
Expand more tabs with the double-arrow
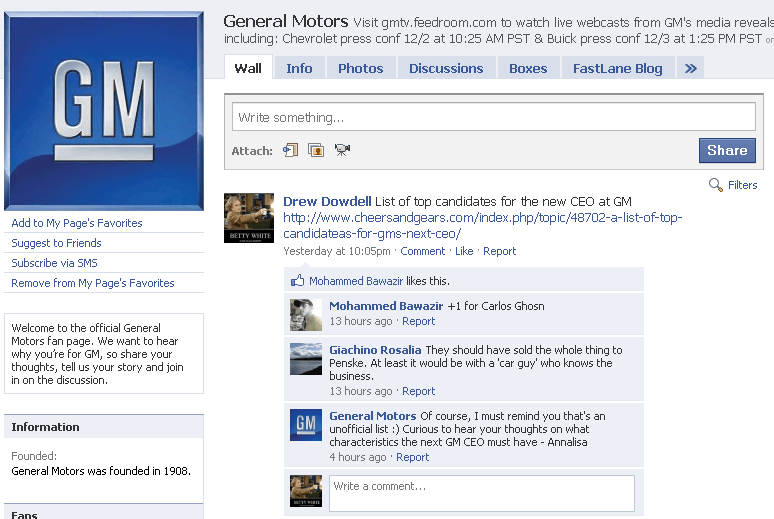690,68
